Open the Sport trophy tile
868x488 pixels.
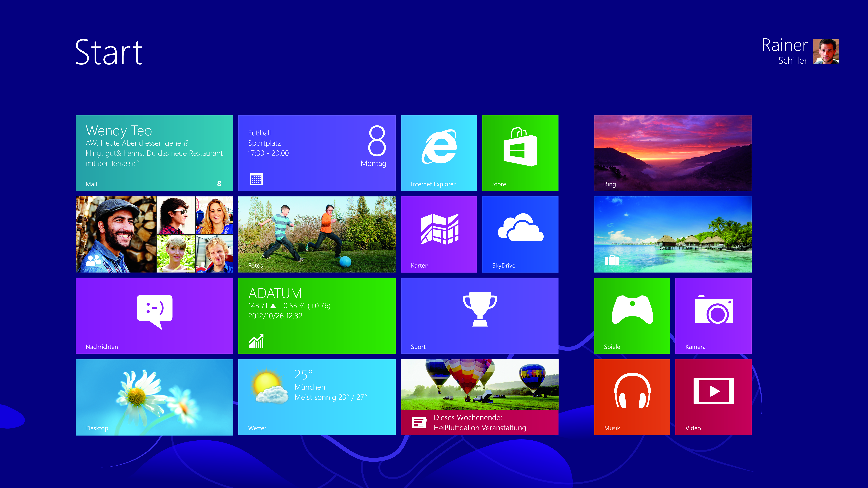point(479,316)
